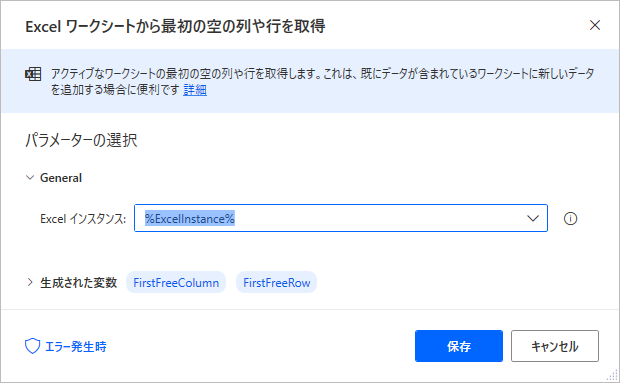Click the 保存 button
This screenshot has height=383, width=620.
459,346
